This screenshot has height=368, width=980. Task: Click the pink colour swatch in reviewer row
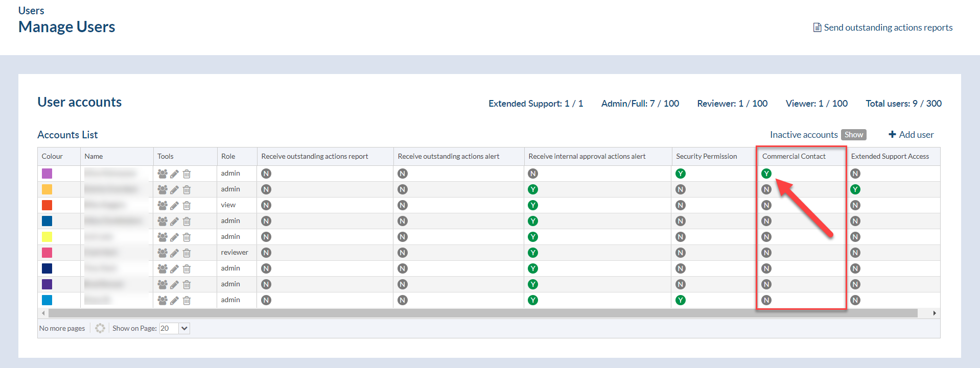[47, 253]
